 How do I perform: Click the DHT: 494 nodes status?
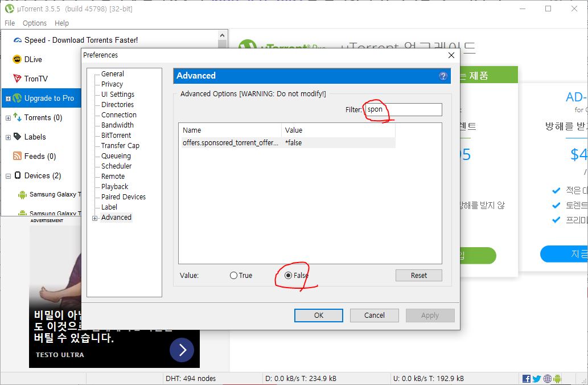191,379
